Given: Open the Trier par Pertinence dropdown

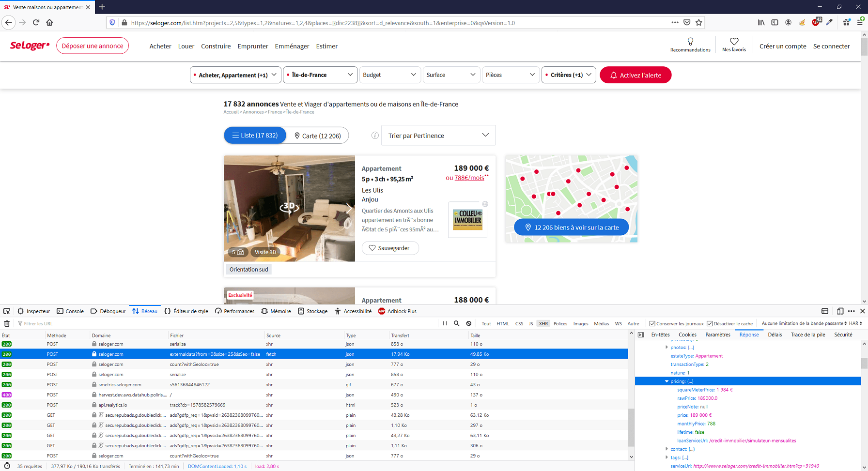Looking at the screenshot, I should pos(438,136).
